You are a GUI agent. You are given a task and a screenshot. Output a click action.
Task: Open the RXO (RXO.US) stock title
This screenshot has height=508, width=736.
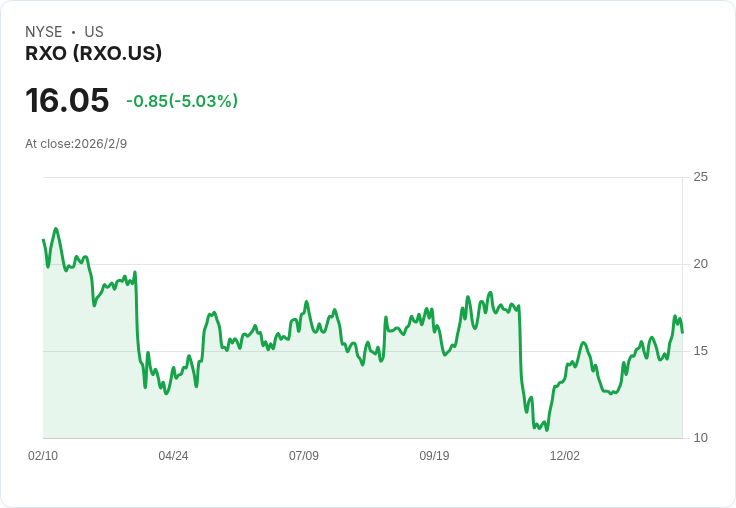click(x=93, y=53)
